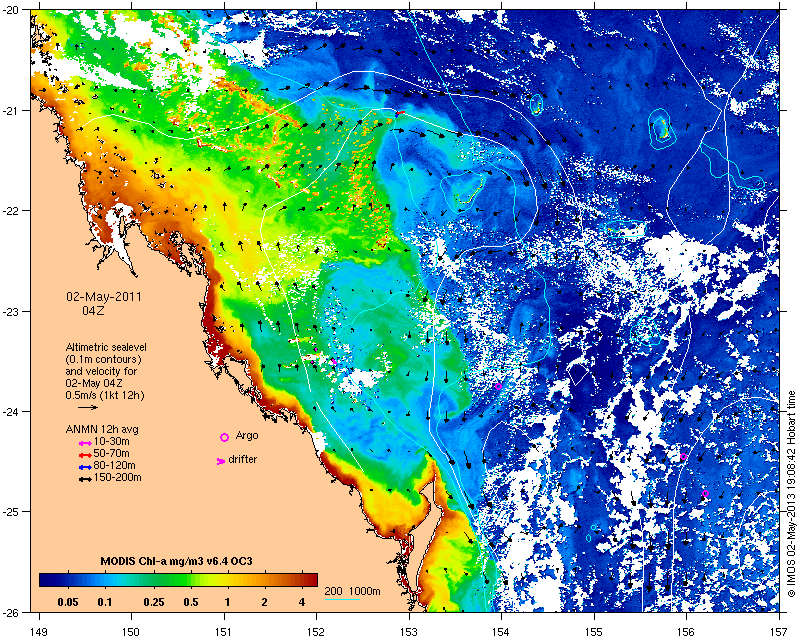Click the 'drifter' legend label
The height and width of the screenshot is (640, 800).
coord(242,459)
